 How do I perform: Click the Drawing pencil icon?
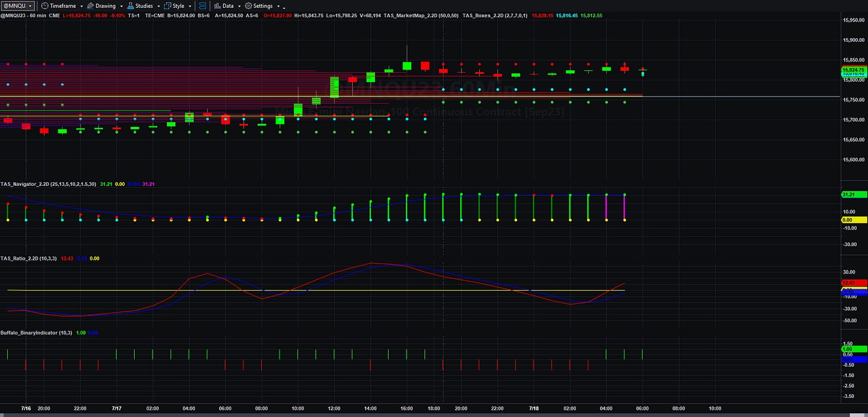click(x=90, y=6)
